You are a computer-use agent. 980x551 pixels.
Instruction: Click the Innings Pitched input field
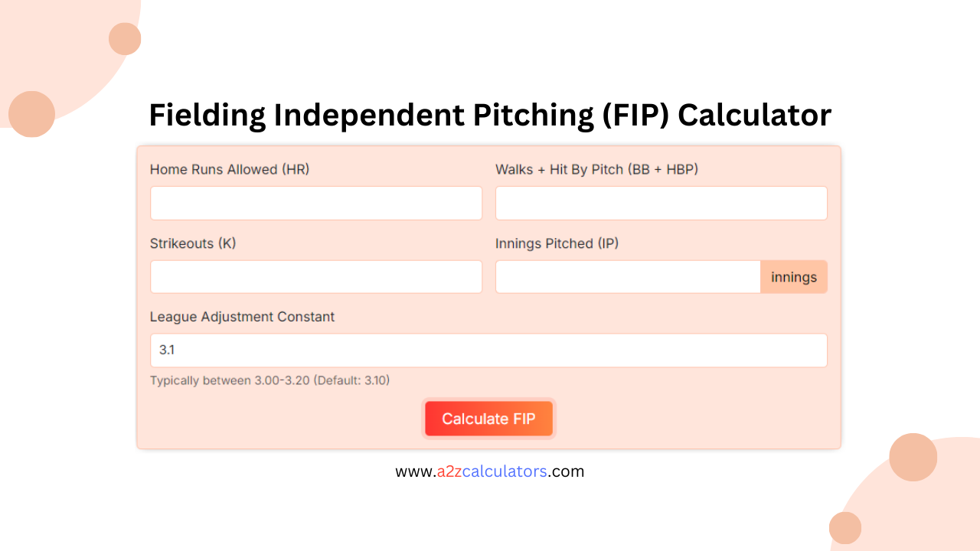coord(628,276)
